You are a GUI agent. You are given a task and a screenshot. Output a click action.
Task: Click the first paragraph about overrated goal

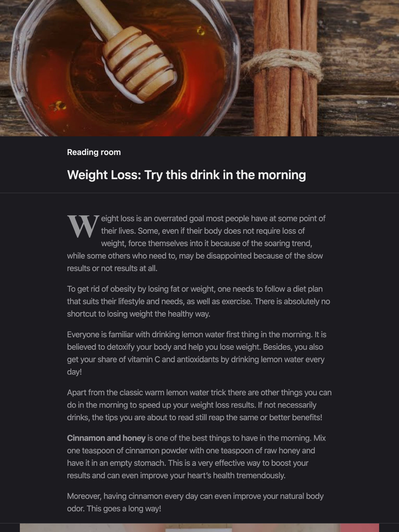pos(196,243)
